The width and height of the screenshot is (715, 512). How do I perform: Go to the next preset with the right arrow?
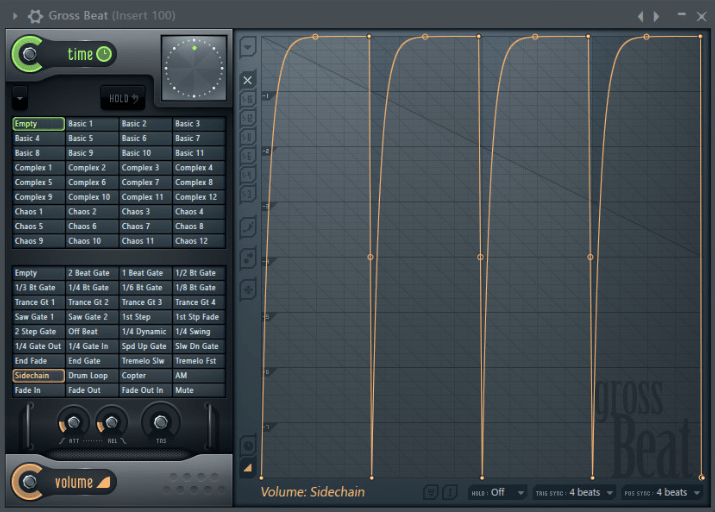657,16
